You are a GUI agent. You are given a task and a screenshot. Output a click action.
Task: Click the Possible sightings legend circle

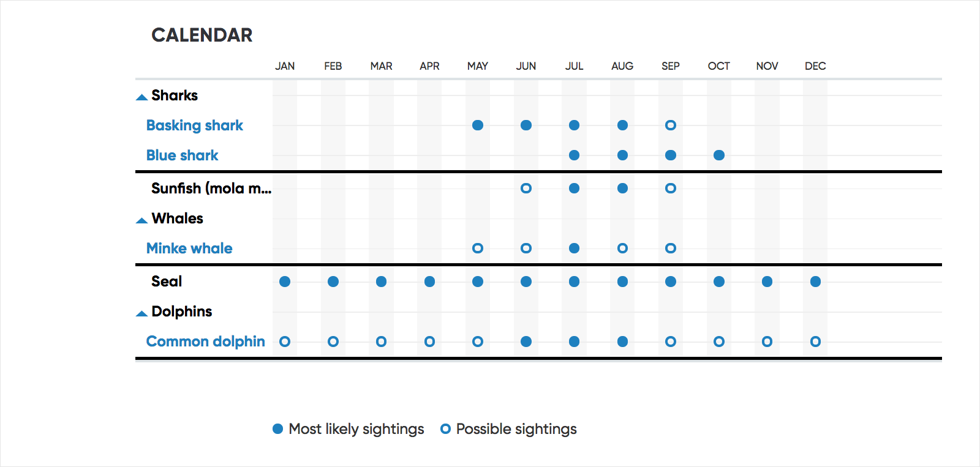click(x=445, y=429)
